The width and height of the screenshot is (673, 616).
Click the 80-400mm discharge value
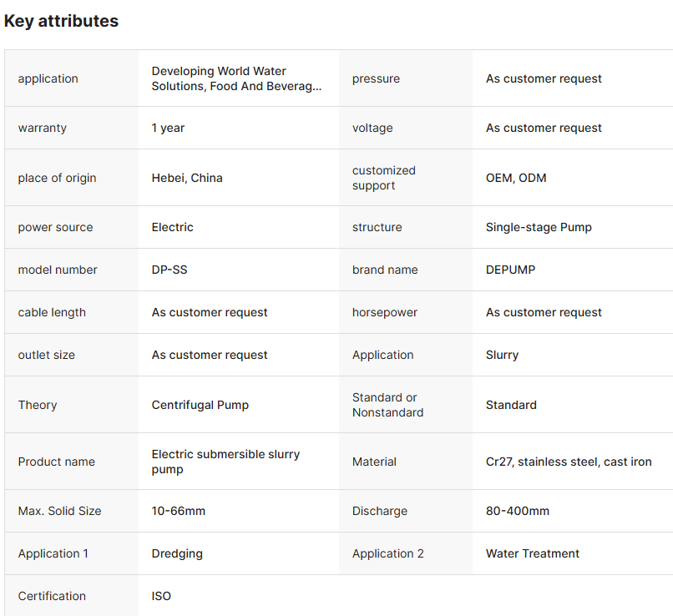coord(518,511)
